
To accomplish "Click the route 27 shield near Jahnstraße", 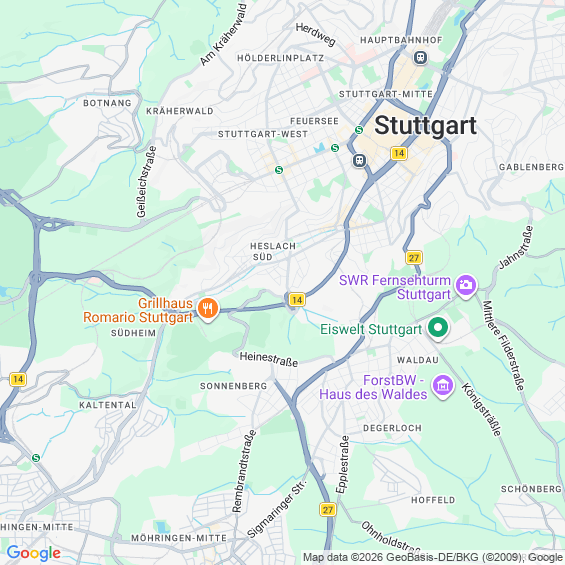I will 414,258.
